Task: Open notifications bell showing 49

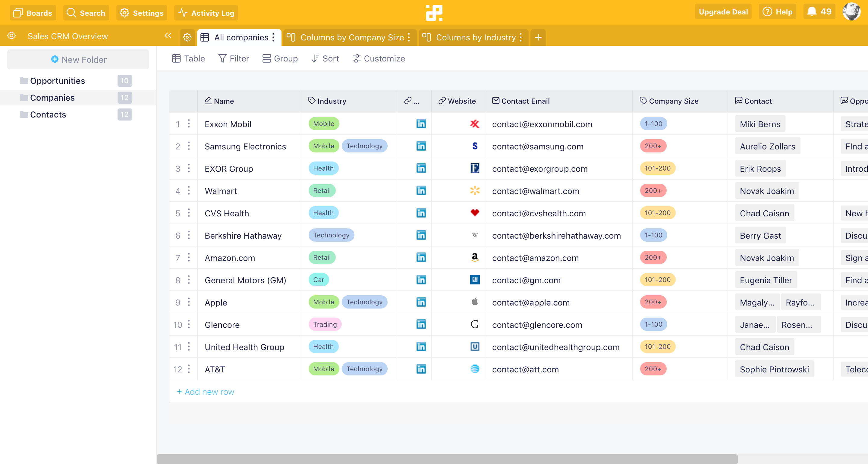Action: tap(819, 12)
